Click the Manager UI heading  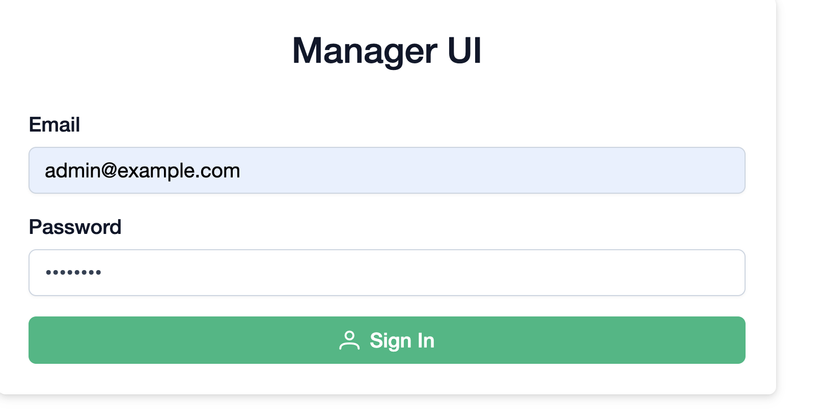pos(386,51)
